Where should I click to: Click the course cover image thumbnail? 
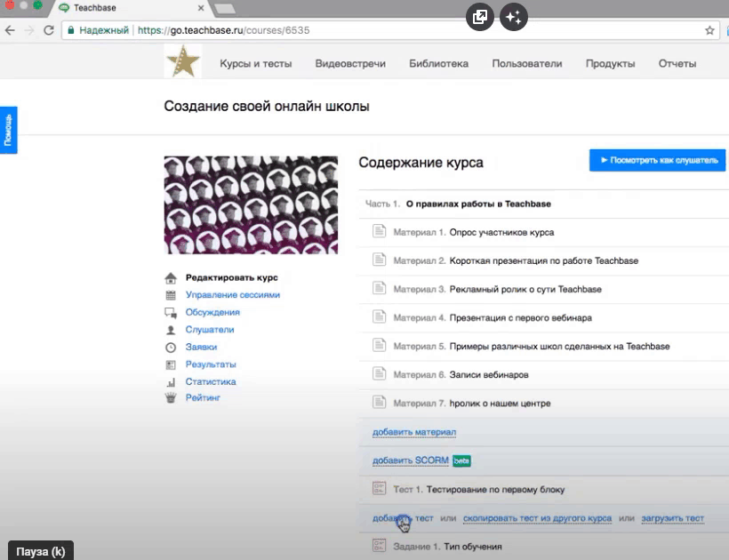click(x=251, y=205)
